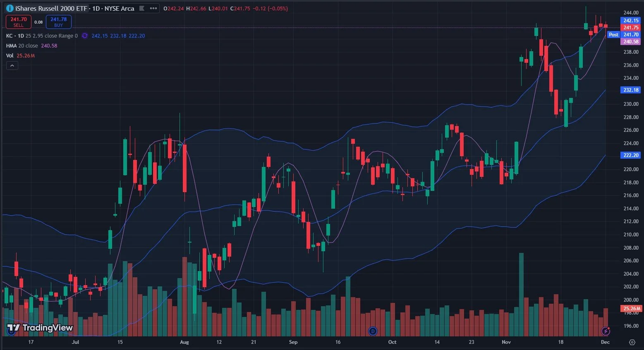The width and height of the screenshot is (644, 350).
Task: Select the HMA 20 close legend entry
Action: [22, 45]
